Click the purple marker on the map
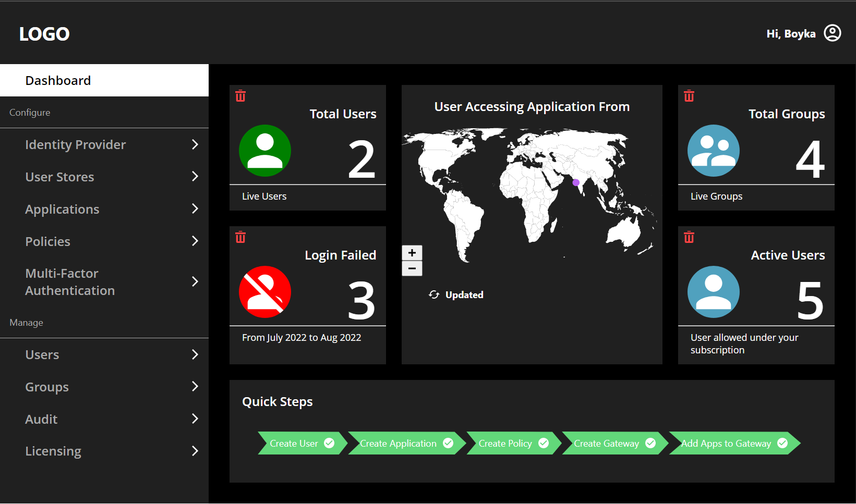Screen dimensions: 856x504 coord(575,182)
